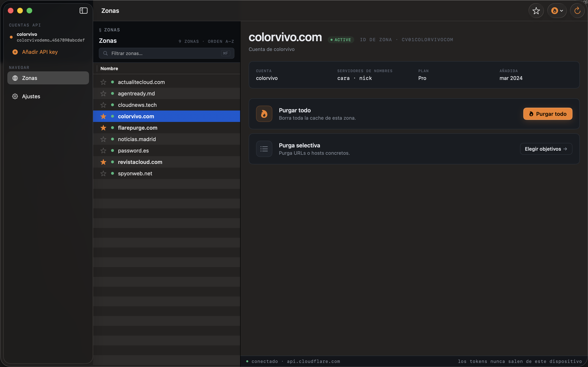This screenshot has height=367, width=588.
Task: Star the actualitecloud.com zone
Action: pos(103,82)
